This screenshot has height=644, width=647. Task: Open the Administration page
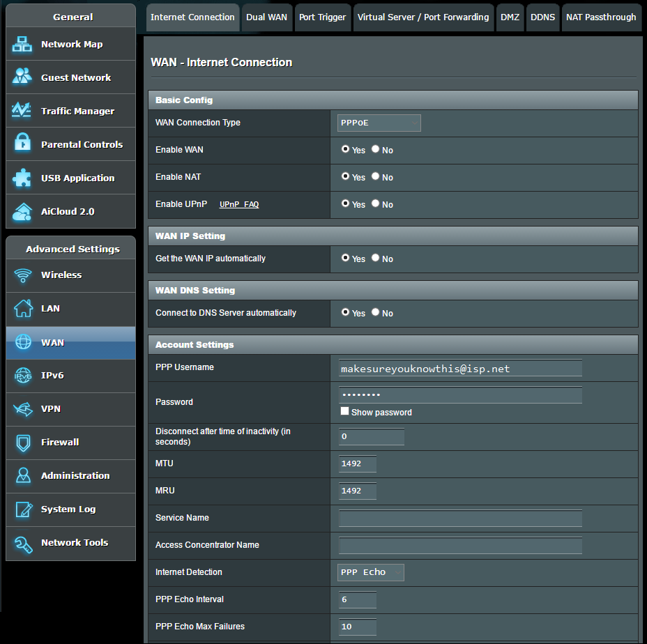(x=70, y=476)
